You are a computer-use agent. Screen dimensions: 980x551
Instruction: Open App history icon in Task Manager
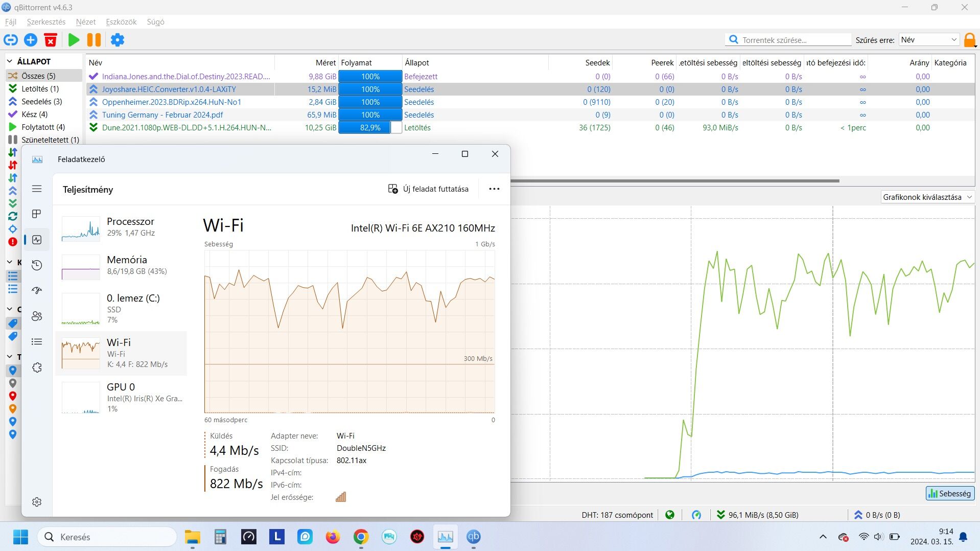(37, 265)
